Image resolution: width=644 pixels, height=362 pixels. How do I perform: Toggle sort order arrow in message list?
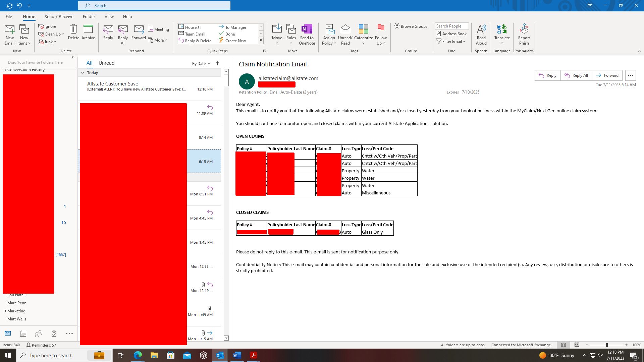[x=217, y=63]
